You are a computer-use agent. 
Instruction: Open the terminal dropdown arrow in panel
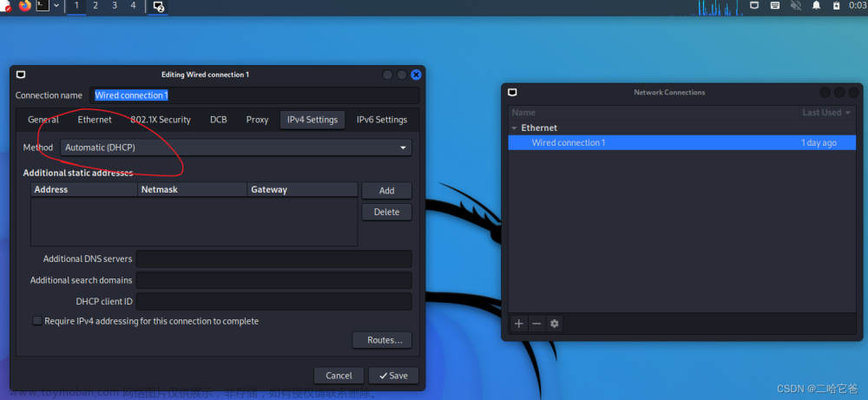(x=56, y=5)
